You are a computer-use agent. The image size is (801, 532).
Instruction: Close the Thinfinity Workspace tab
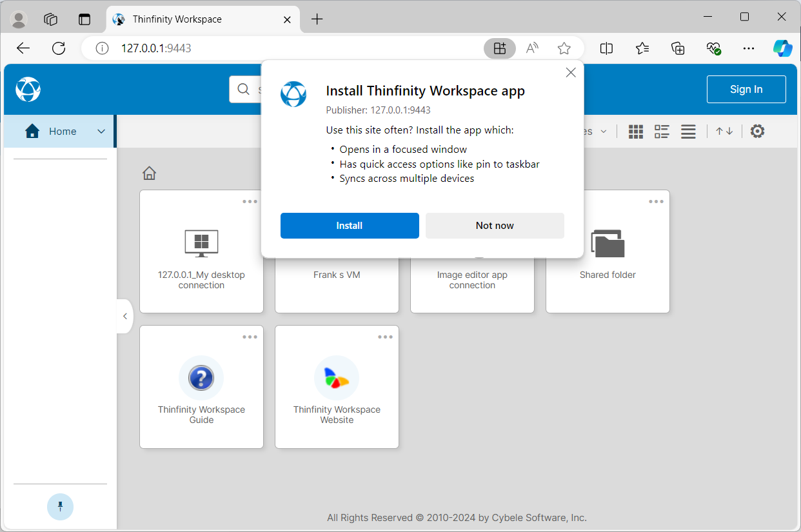pyautogui.click(x=288, y=19)
